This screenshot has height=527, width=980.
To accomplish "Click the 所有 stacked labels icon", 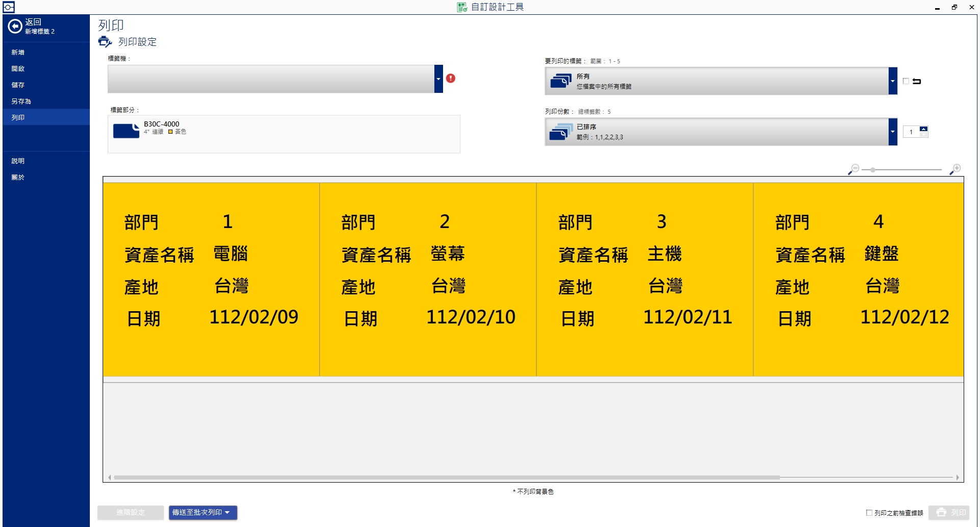I will coord(560,81).
